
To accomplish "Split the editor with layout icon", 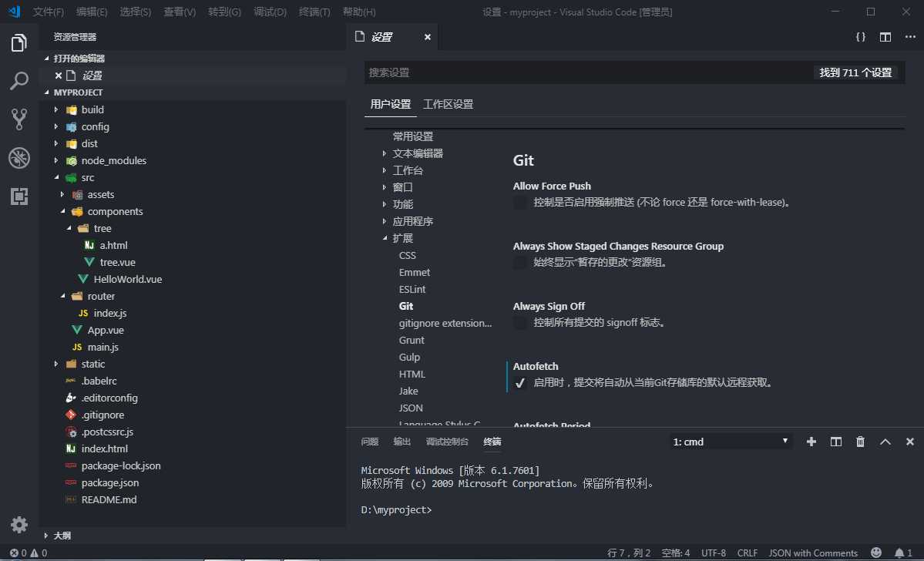I will [885, 36].
